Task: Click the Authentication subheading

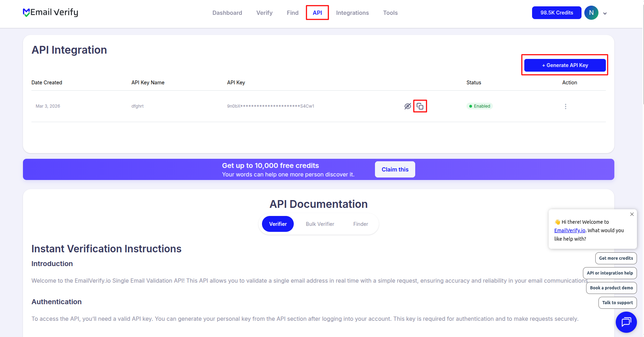Action: pyautogui.click(x=56, y=302)
